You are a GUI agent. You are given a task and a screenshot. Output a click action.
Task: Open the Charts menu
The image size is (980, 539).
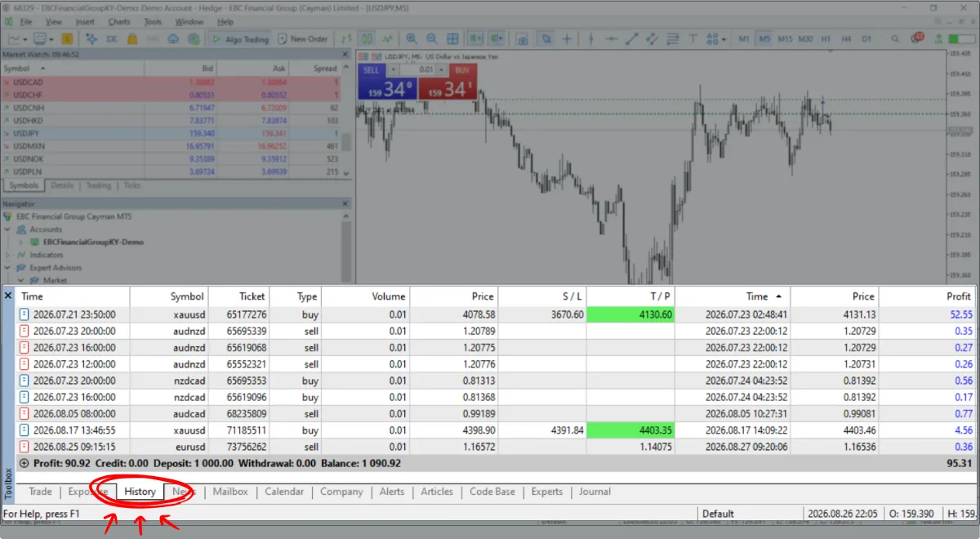(119, 22)
